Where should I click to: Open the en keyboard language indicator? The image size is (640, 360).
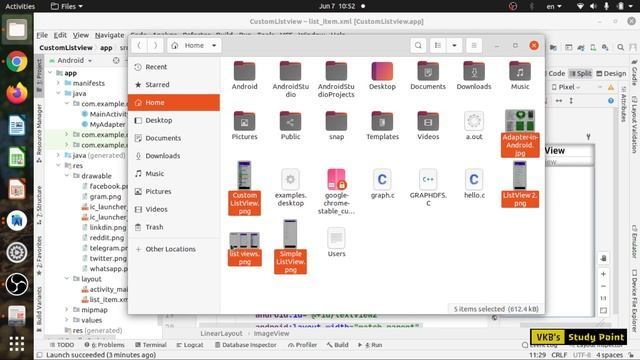554,6
